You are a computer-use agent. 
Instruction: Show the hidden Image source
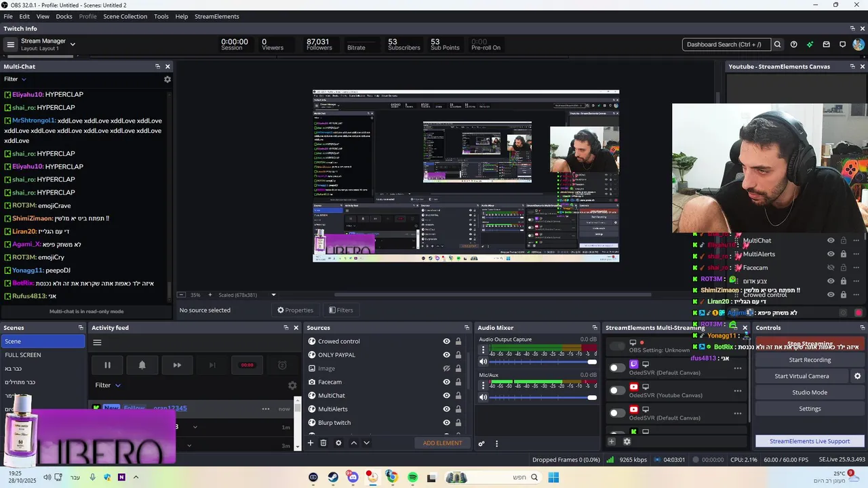coord(446,369)
